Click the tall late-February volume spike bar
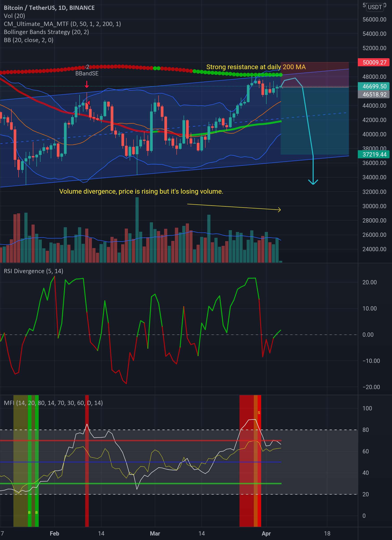 click(x=137, y=230)
